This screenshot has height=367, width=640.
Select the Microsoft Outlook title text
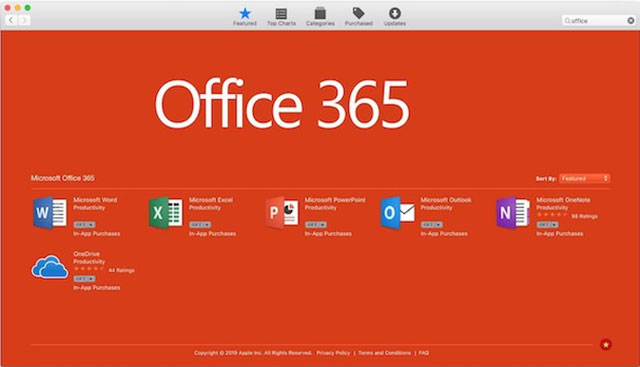[446, 200]
